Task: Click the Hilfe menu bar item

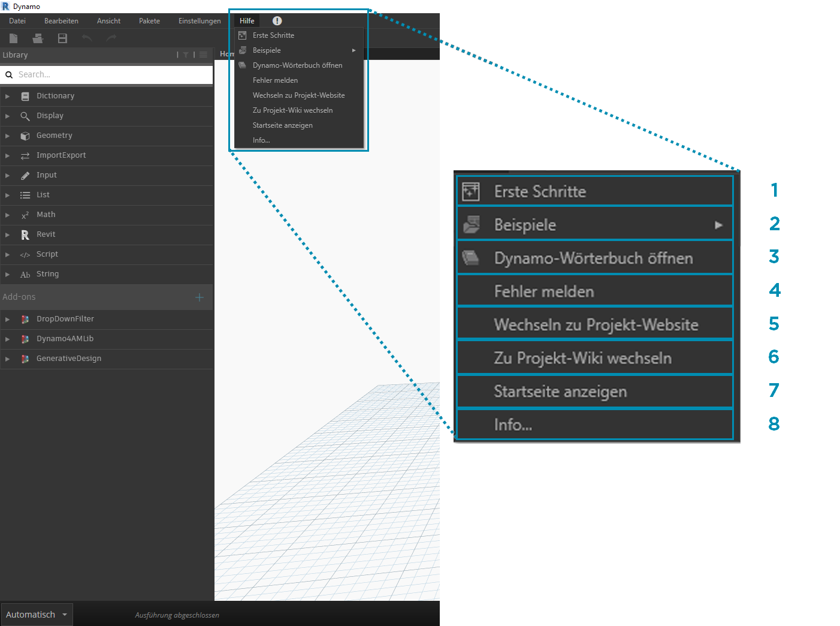Action: click(x=247, y=20)
